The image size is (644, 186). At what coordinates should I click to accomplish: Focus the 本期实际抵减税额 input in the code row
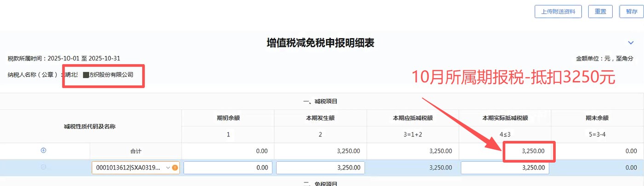pyautogui.click(x=505, y=168)
